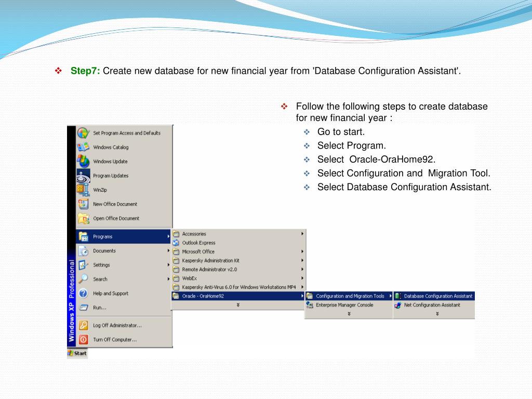Click the Accessories folder icon

coord(176,234)
